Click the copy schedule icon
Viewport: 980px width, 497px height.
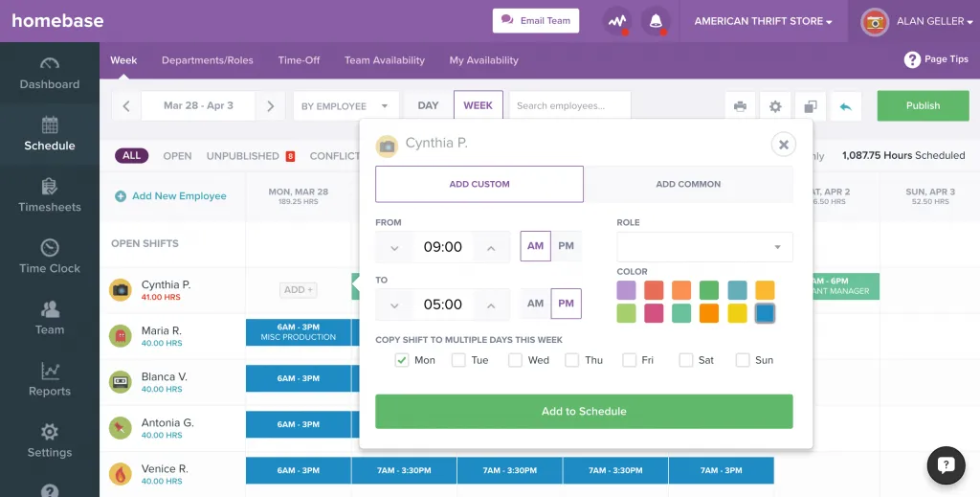coord(810,106)
